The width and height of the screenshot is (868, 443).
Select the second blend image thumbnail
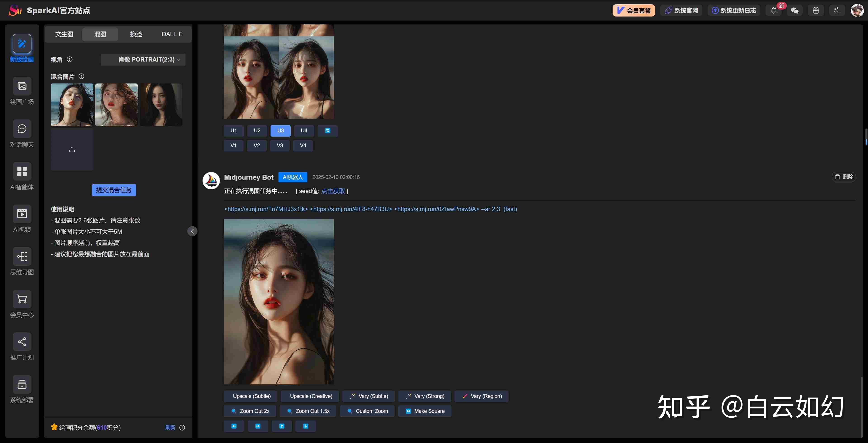[117, 105]
